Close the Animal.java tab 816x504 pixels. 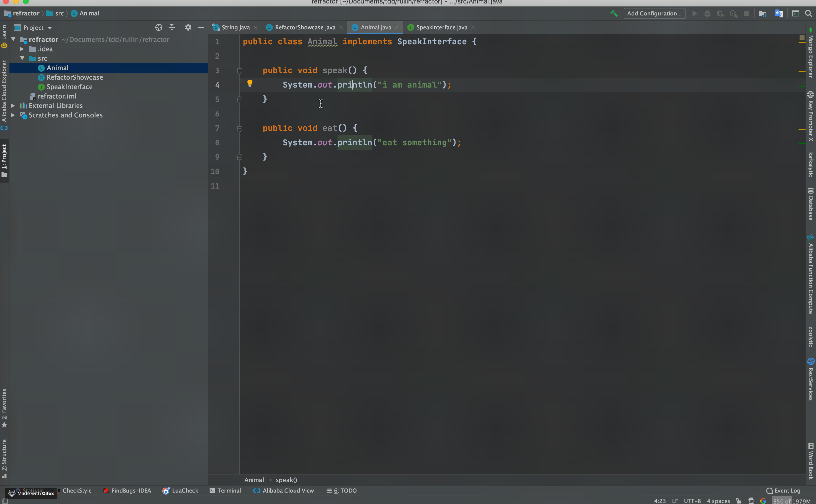397,27
